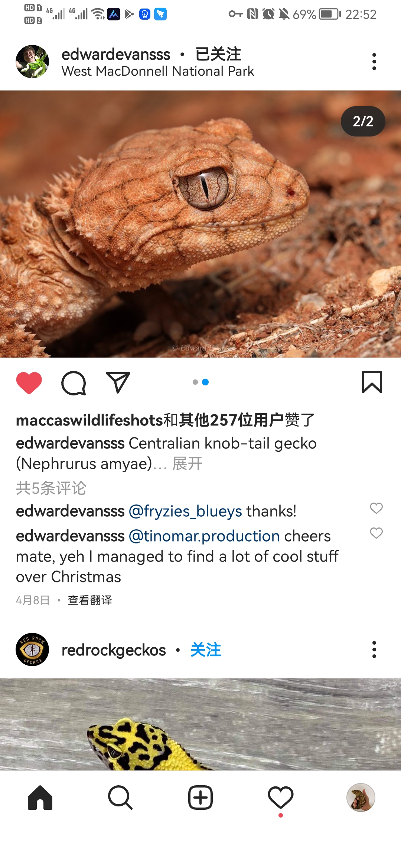The image size is (401, 868).
Task: Tap 已关注 following button for edwardevansss
Action: click(218, 54)
